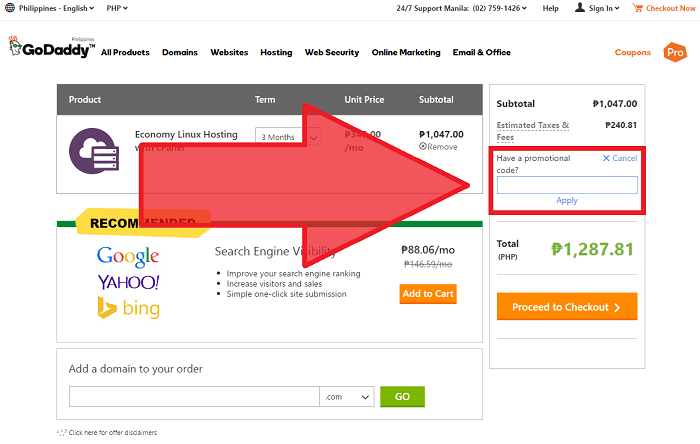Focus the domain name search field
This screenshot has width=700, height=444.
[x=194, y=397]
